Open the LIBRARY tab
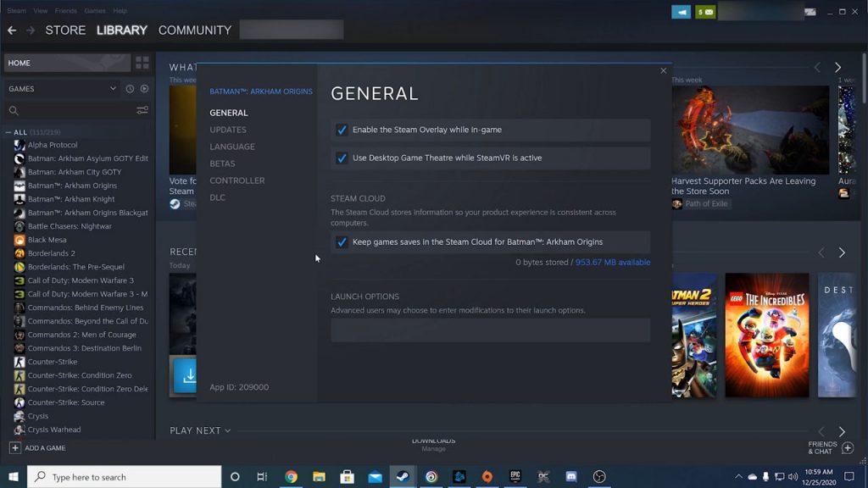This screenshot has height=488, width=868. pyautogui.click(x=122, y=30)
